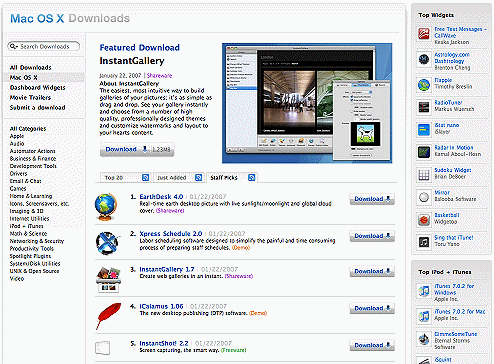Switch to the Staff Picks tab
This screenshot has width=494, height=364.
click(x=224, y=178)
